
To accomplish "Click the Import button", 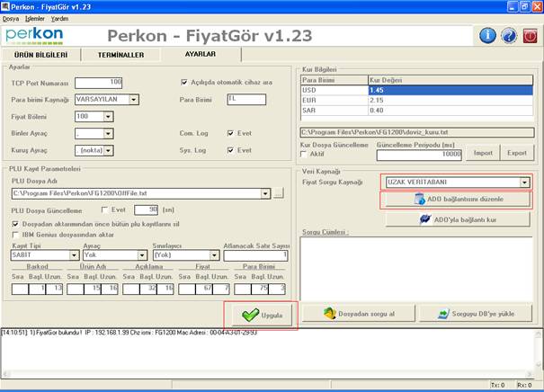I will point(483,153).
